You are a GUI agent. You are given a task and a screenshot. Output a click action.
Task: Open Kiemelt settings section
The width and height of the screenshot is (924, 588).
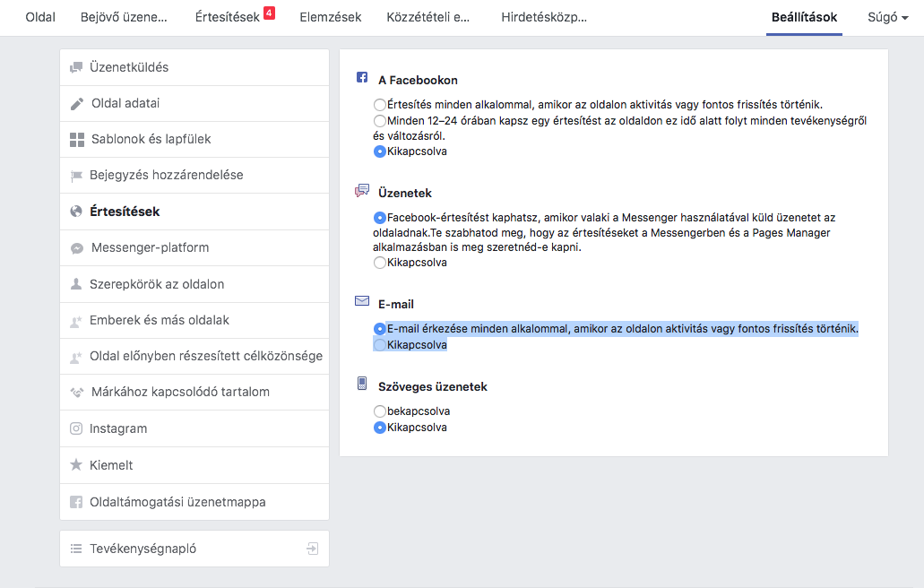point(194,465)
